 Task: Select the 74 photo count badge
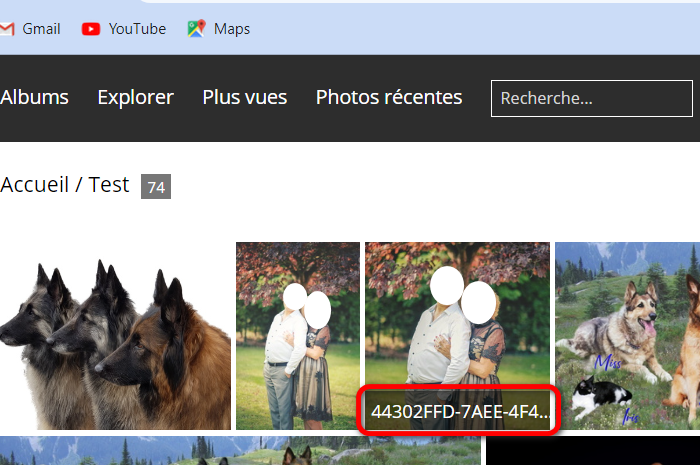(x=156, y=187)
